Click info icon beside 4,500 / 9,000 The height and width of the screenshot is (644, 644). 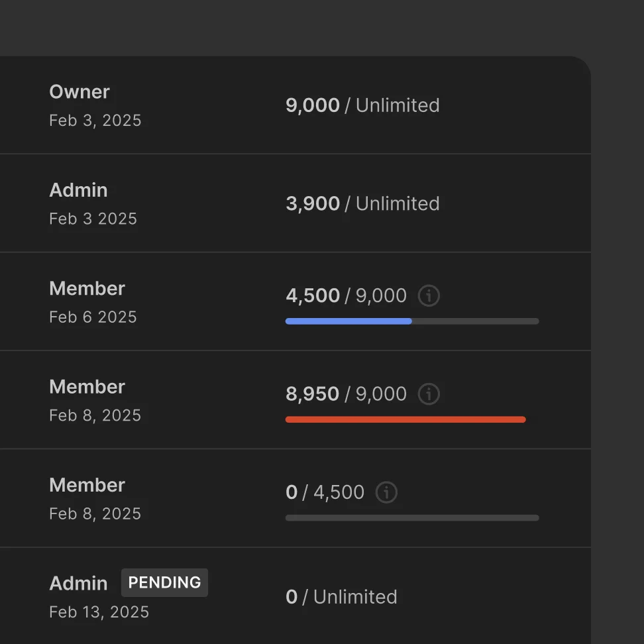click(x=429, y=295)
